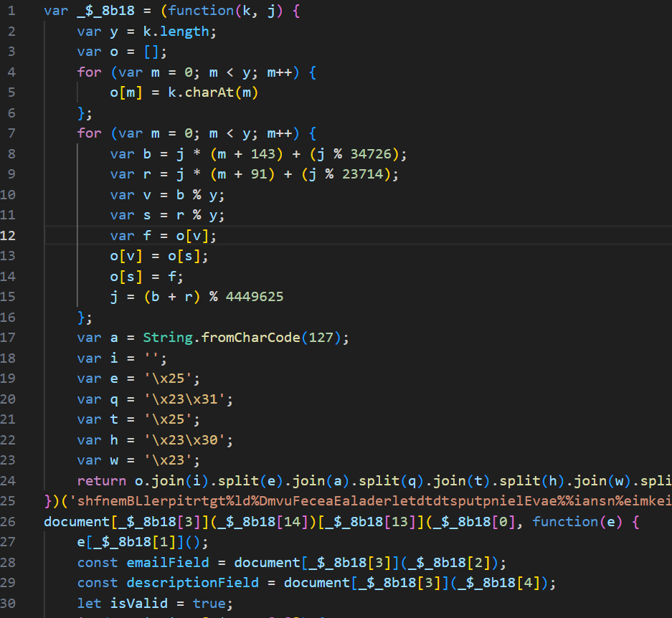Click 'fromCharCode' on line 17

[x=251, y=338]
